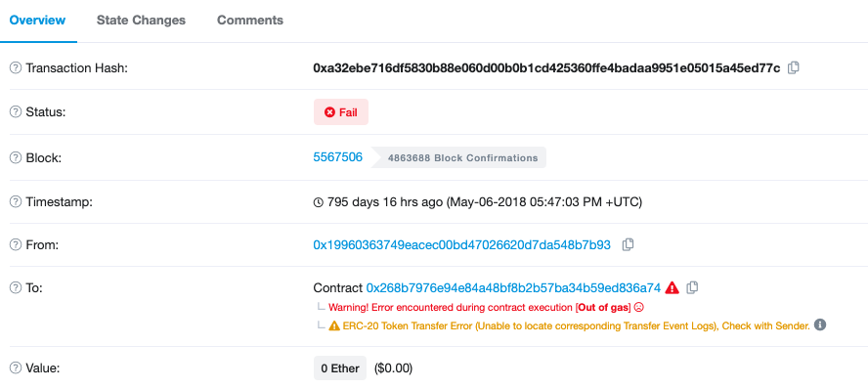Open contract address 0x268b...6a74 link
Image resolution: width=868 pixels, height=389 pixels.
pyautogui.click(x=514, y=287)
